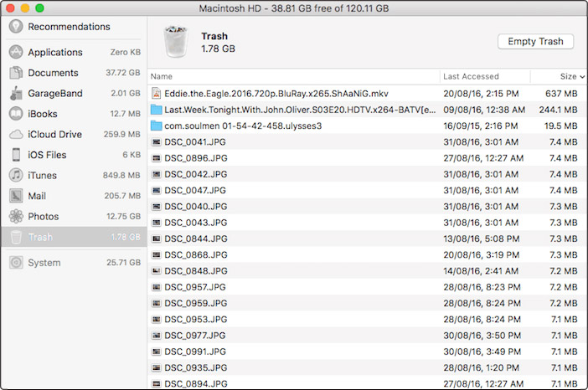Click the DSC_0844.JPG thumbnail icon
This screenshot has height=390, width=588.
click(x=157, y=239)
